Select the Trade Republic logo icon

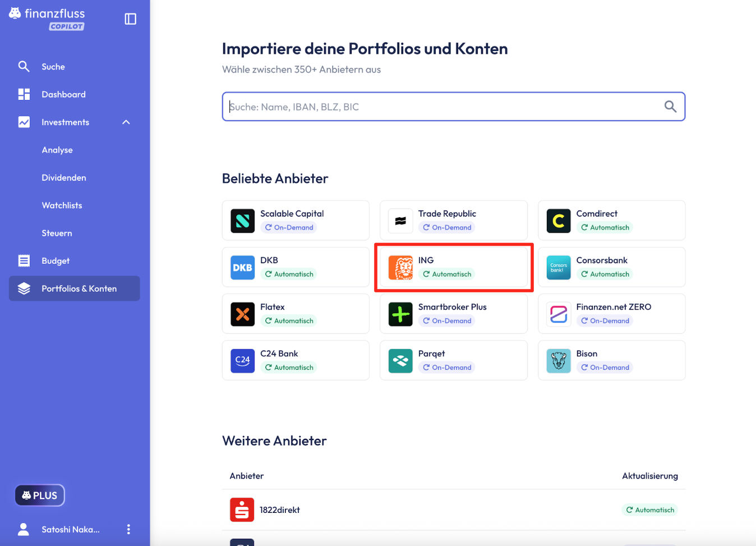400,221
